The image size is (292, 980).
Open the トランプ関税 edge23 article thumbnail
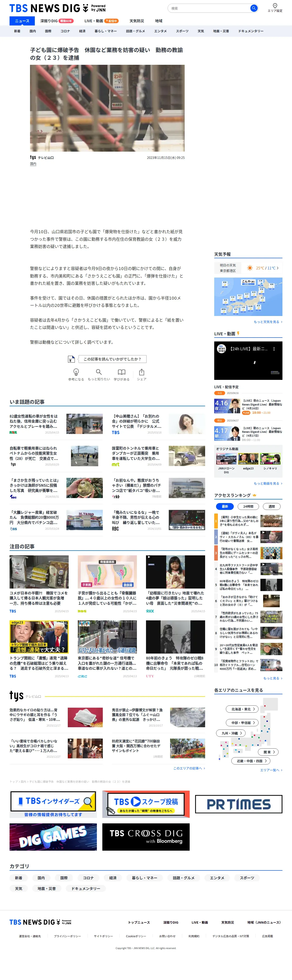[39, 637]
